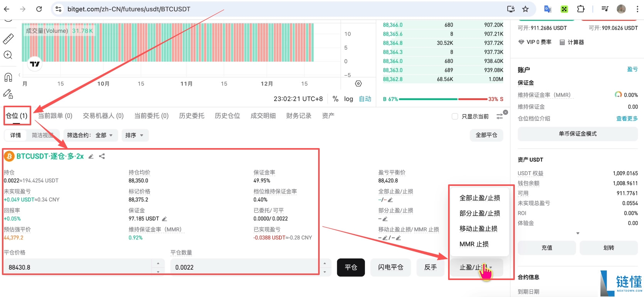Share the BTCUSDT position
This screenshot has height=297, width=644.
[102, 156]
